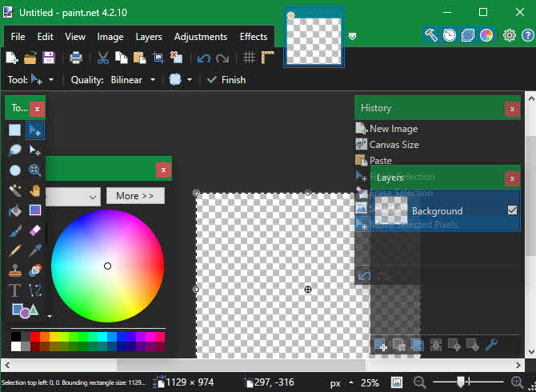Cut the selection with the scissors icon
536x392 pixels.
(103, 58)
